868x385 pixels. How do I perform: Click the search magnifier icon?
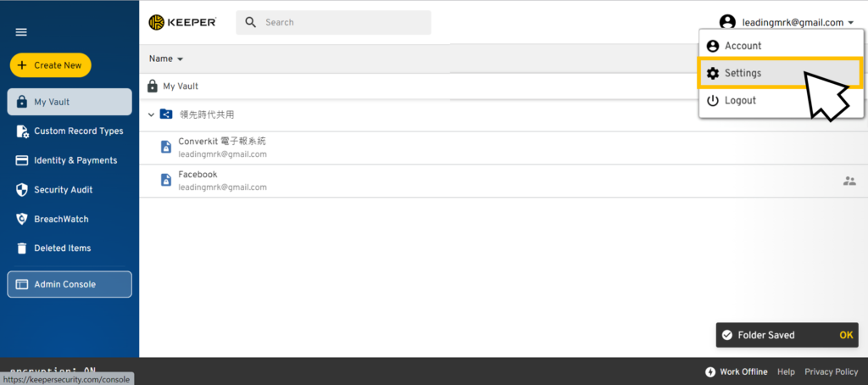251,22
